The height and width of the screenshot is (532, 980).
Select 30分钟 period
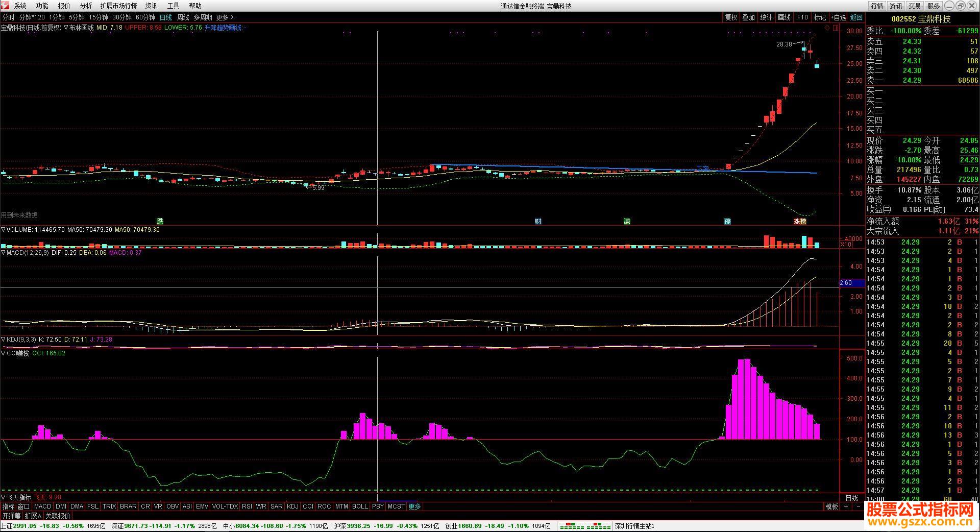tap(122, 17)
